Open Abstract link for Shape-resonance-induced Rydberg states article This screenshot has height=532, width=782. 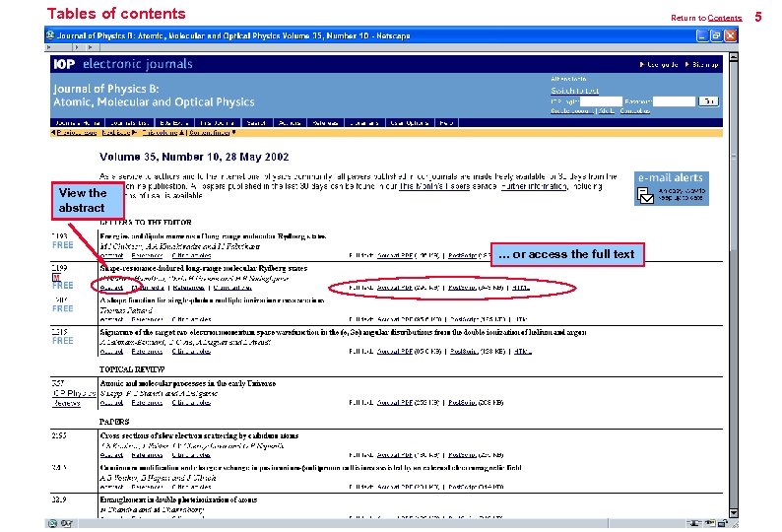tap(111, 288)
